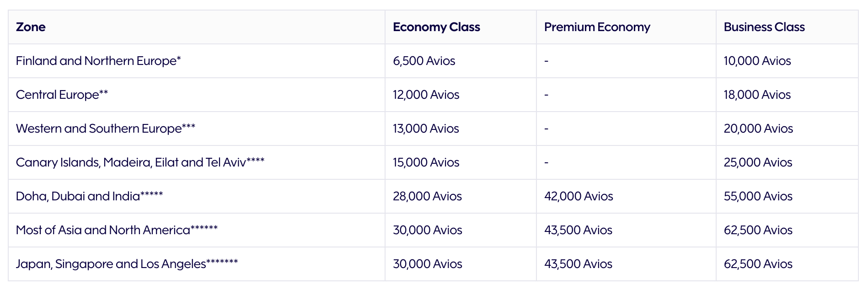Select the Doha, Dubai and India cell
868x290 pixels.
coord(89,196)
